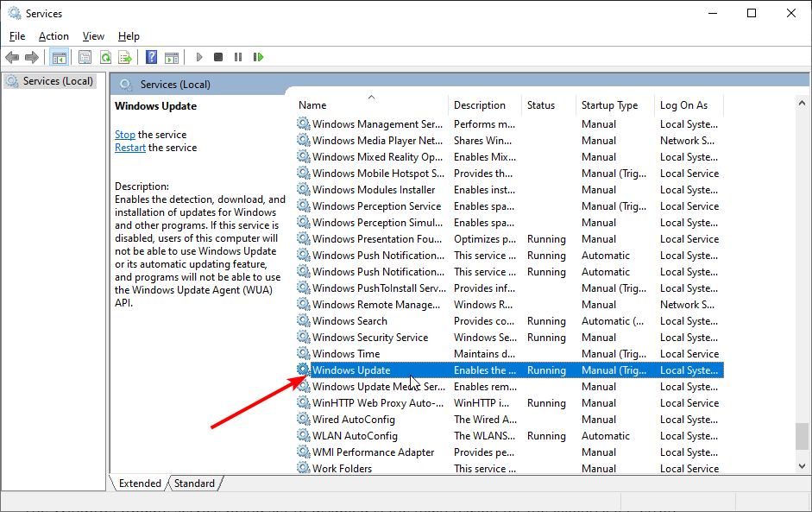Click Windows Time's Manual (Trig... startup type

click(x=614, y=353)
